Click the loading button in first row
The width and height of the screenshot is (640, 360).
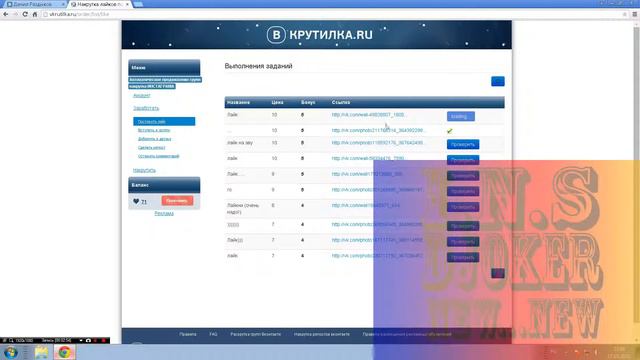[460, 116]
